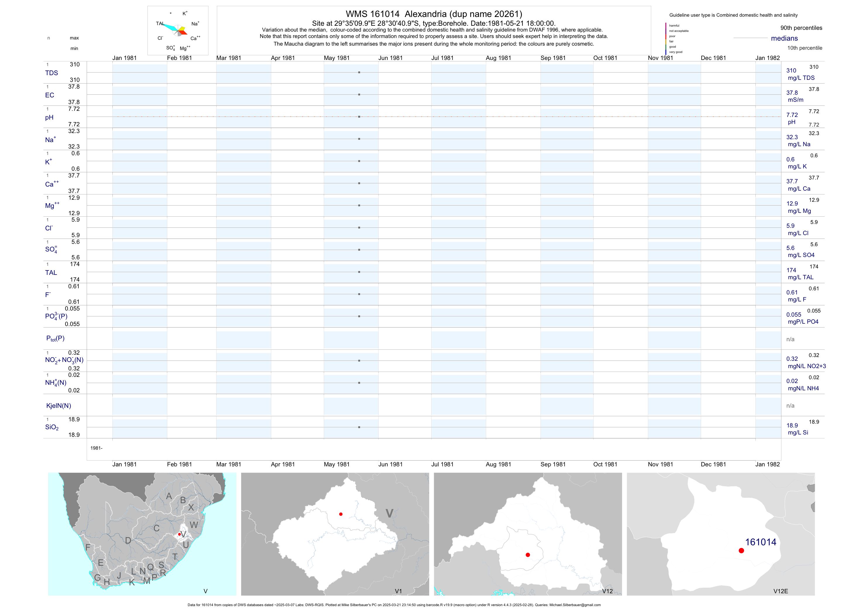
Task: Click the EC row label
Action: click(49, 95)
